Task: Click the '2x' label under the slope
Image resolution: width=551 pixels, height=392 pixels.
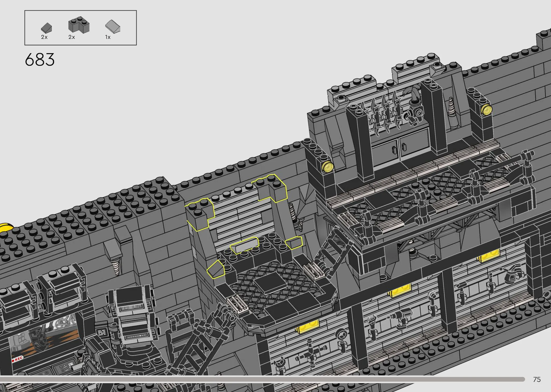Action: (44, 37)
